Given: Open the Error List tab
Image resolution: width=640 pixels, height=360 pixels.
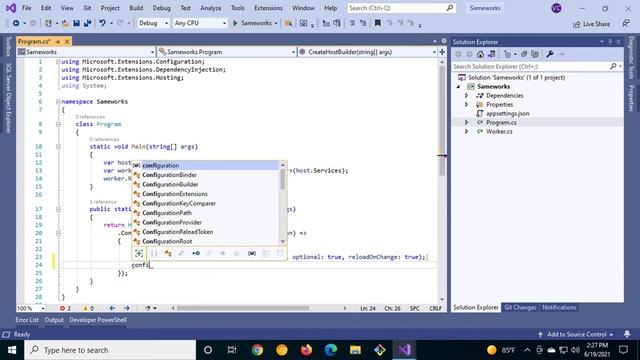Looking at the screenshot, I should (x=27, y=320).
